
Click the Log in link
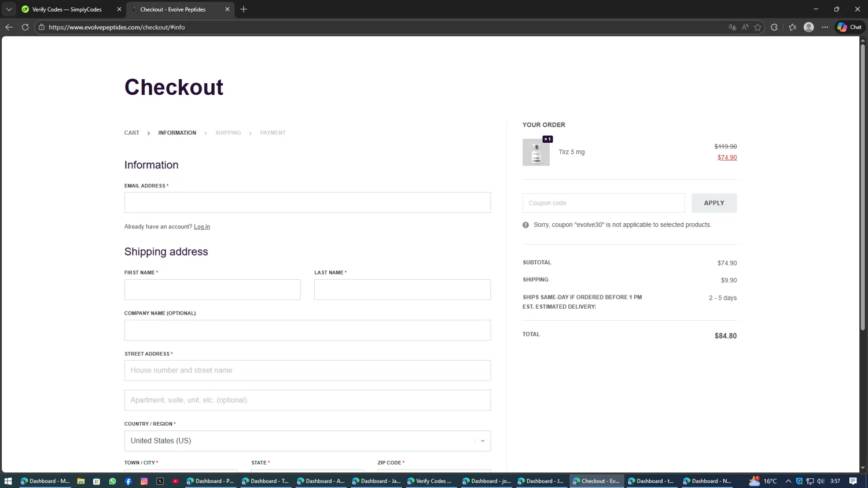click(x=202, y=227)
